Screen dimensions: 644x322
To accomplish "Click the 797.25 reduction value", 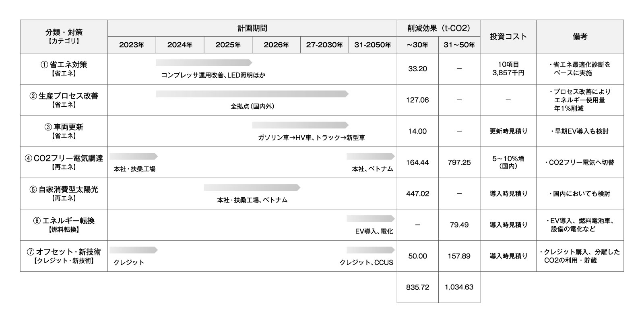I will tap(459, 162).
